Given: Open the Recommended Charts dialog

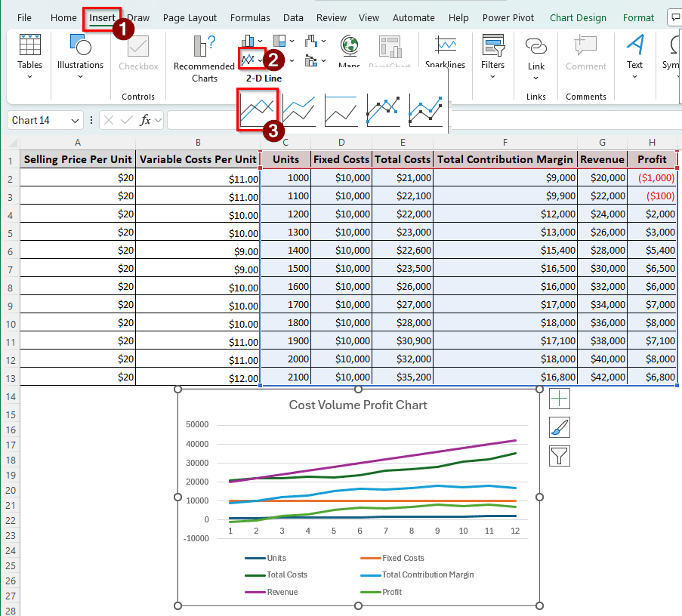Looking at the screenshot, I should 204,57.
